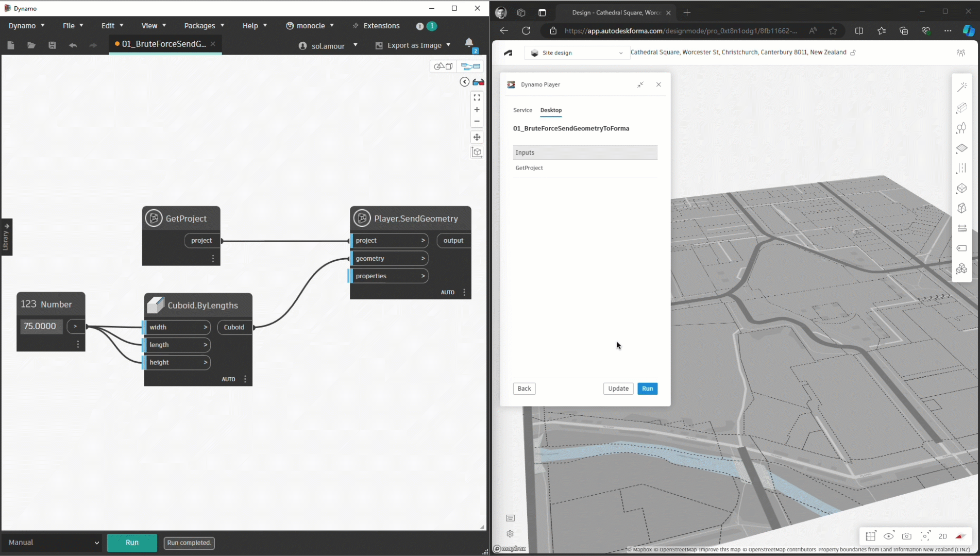Switch to the Service tab

522,110
